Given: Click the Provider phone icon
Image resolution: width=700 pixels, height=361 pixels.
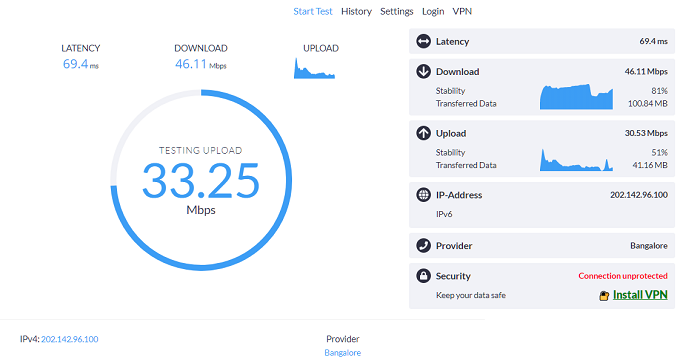Looking at the screenshot, I should tap(423, 245).
